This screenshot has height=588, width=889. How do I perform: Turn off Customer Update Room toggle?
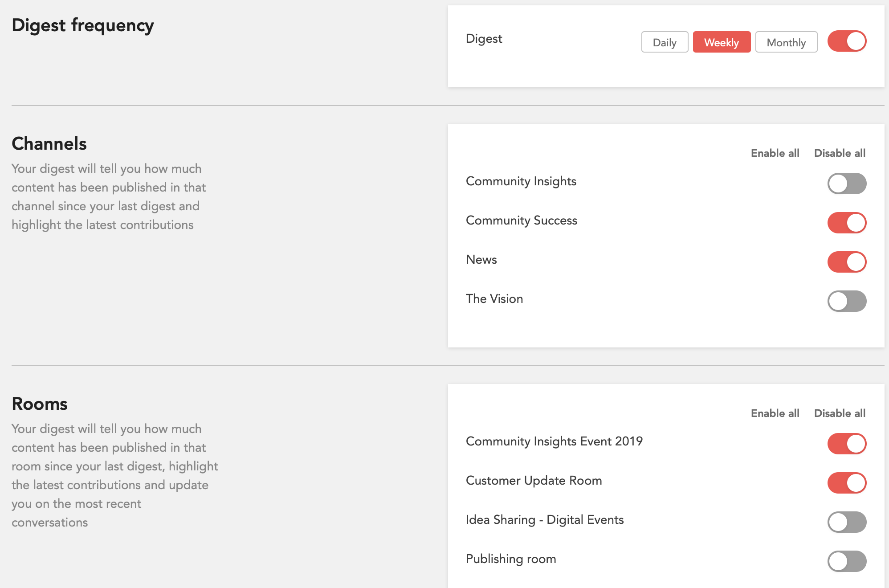847,483
